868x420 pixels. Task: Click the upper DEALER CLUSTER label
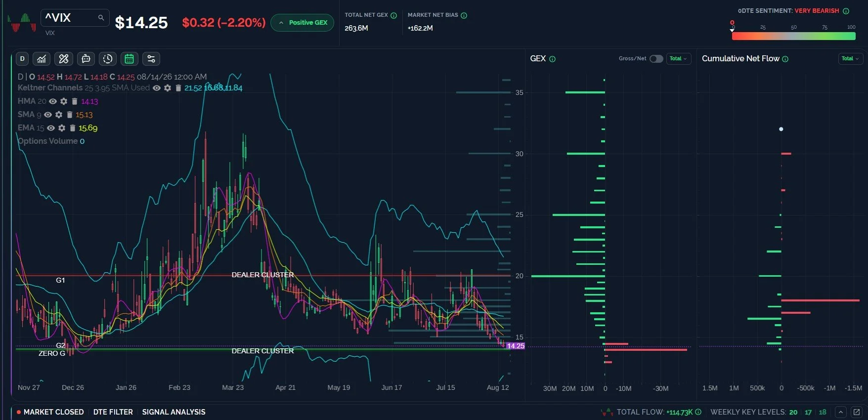(262, 275)
